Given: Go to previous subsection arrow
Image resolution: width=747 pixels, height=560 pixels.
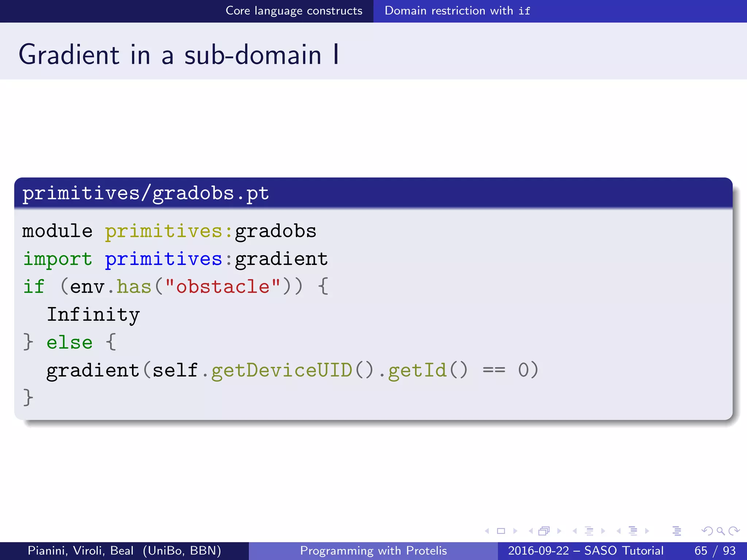Looking at the screenshot, I should (575, 531).
